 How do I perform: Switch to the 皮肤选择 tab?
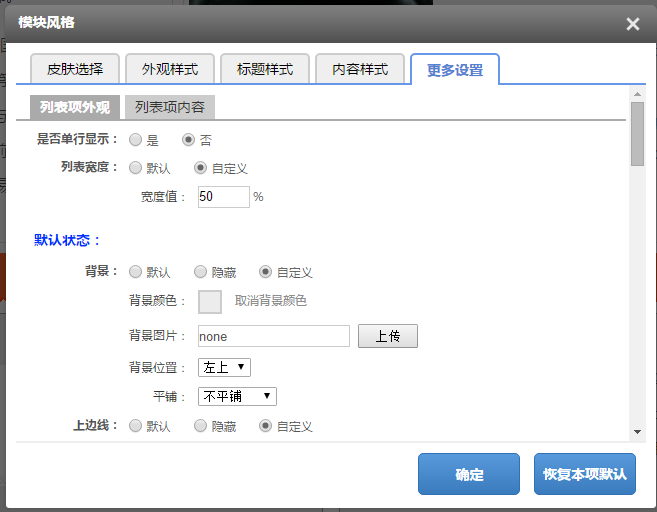(75, 69)
